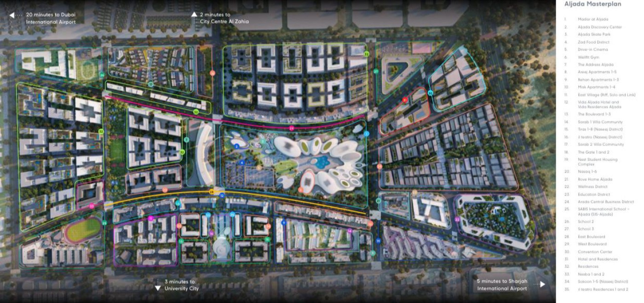
Task: Click green marker 26 beside School 2
Action: [x=102, y=75]
